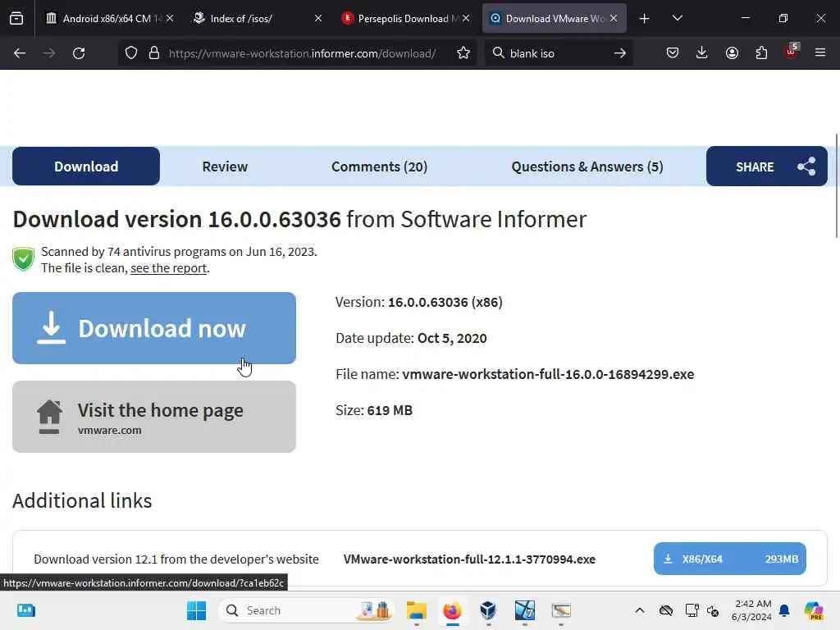The width and height of the screenshot is (840, 630).
Task: Go back to previous page
Action: point(20,53)
